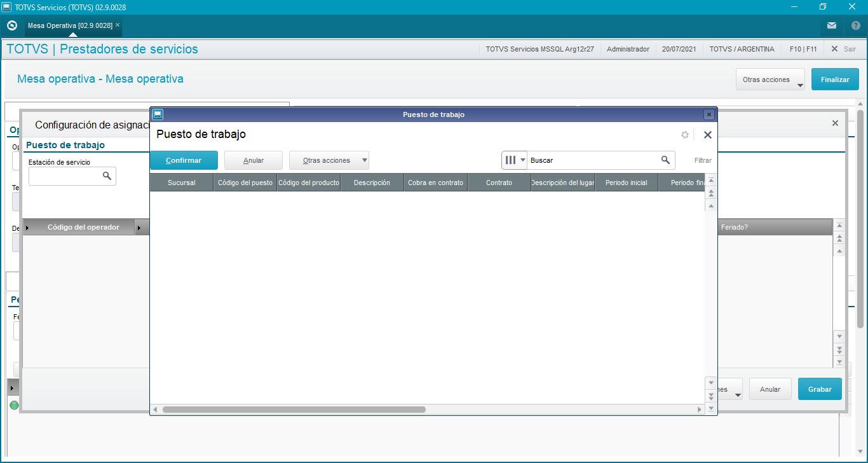
Task: Click the Buscar search field
Action: pos(592,160)
